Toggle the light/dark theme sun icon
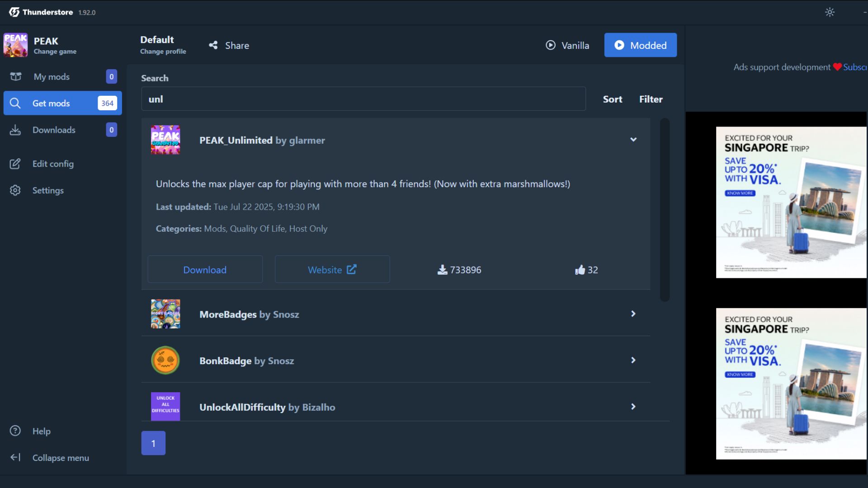Image resolution: width=868 pixels, height=488 pixels. tap(830, 12)
